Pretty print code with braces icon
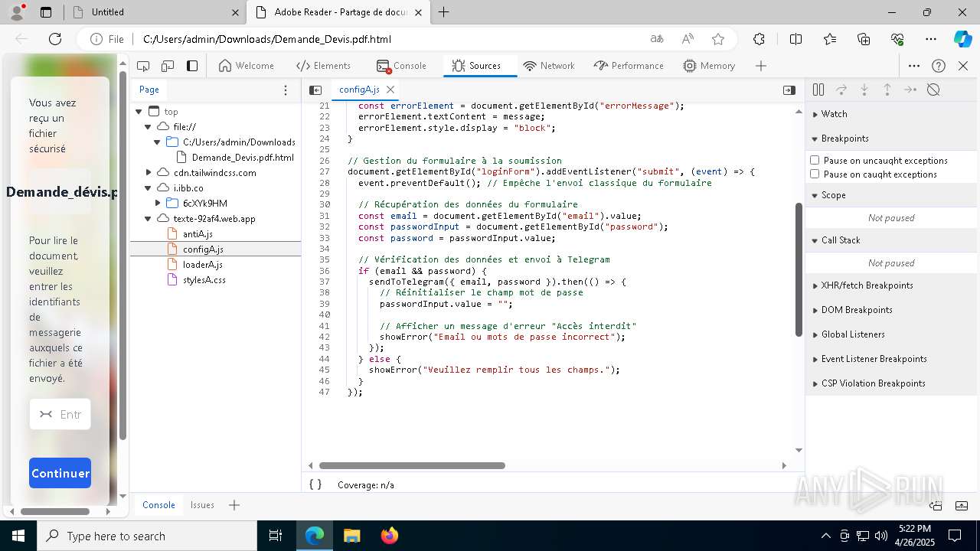The height and width of the screenshot is (551, 980). click(x=315, y=484)
